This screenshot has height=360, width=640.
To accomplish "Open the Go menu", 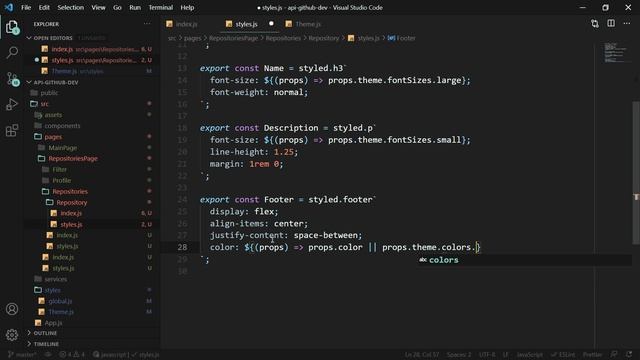I will click(117, 7).
